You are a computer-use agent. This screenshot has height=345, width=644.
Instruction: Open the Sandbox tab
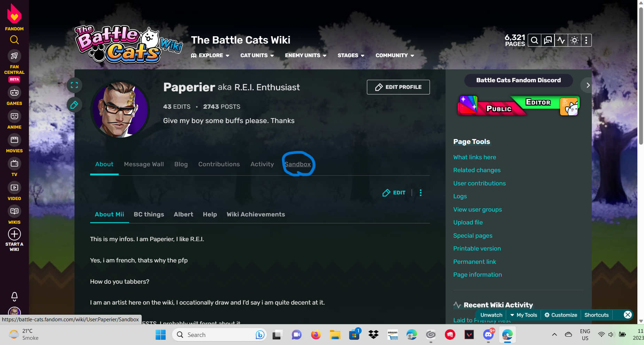298,164
